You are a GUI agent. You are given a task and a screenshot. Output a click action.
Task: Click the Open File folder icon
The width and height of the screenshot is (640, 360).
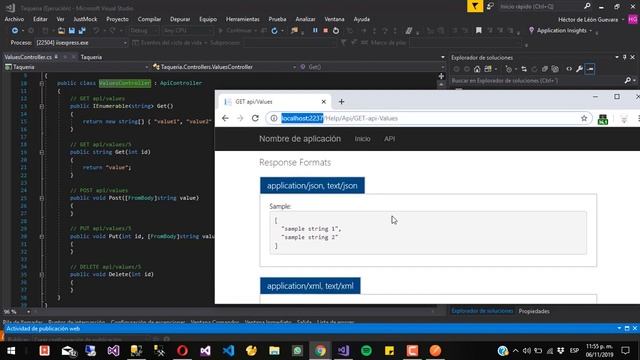pos(61,31)
